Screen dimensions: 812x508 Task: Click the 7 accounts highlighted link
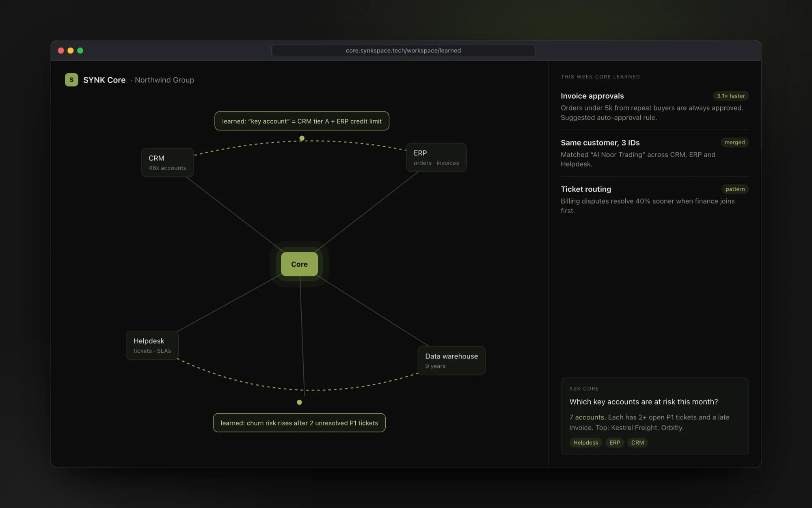[x=587, y=417]
